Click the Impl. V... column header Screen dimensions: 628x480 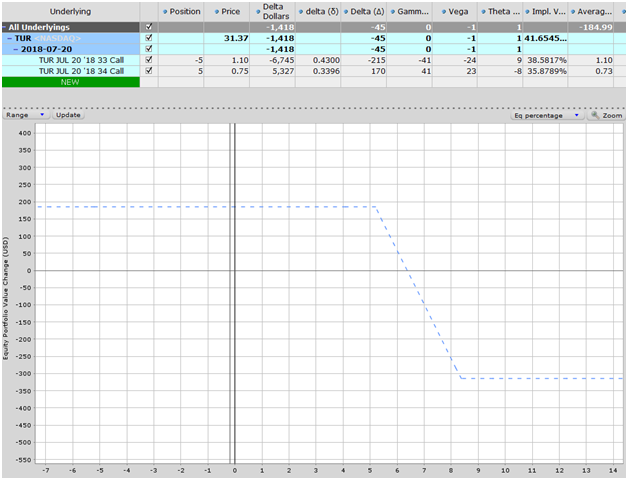[545, 11]
